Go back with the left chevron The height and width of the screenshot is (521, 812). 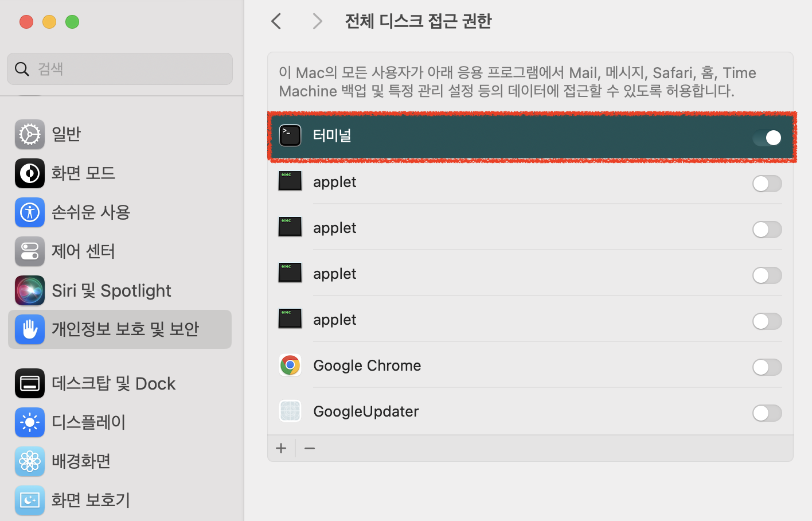pos(276,21)
